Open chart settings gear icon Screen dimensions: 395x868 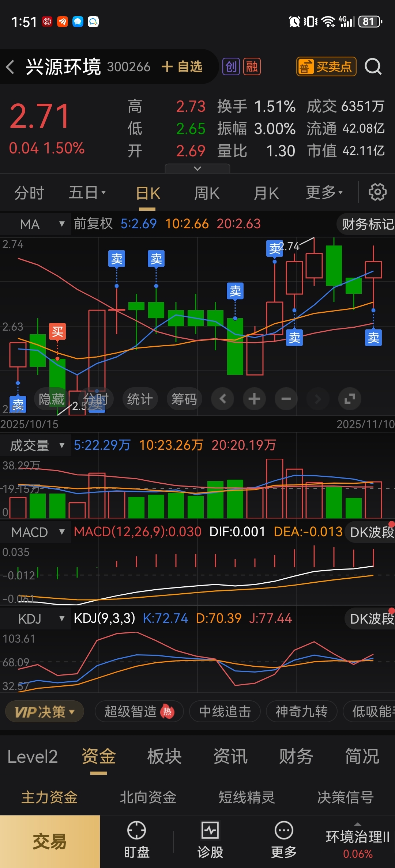[377, 192]
